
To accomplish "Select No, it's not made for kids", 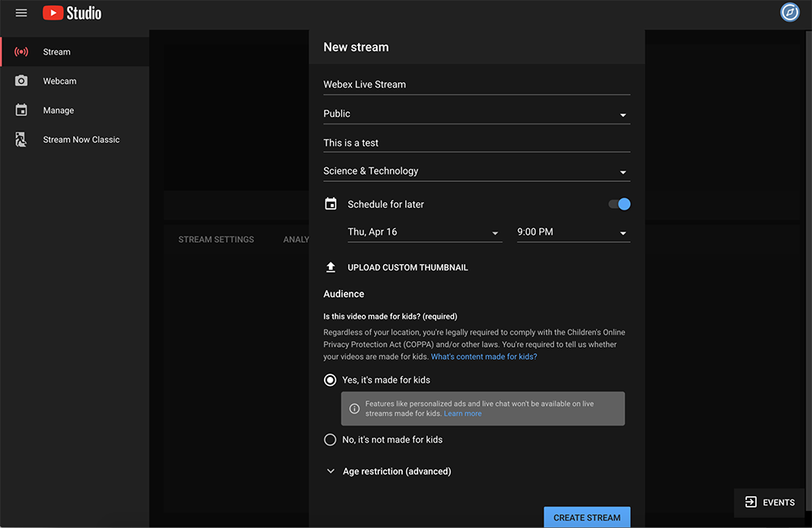I will tap(330, 439).
